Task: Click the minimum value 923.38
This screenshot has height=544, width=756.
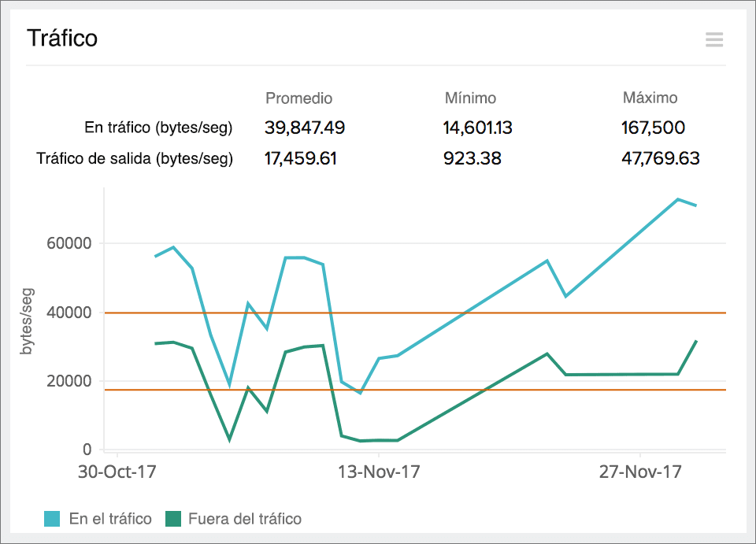Action: [x=471, y=158]
